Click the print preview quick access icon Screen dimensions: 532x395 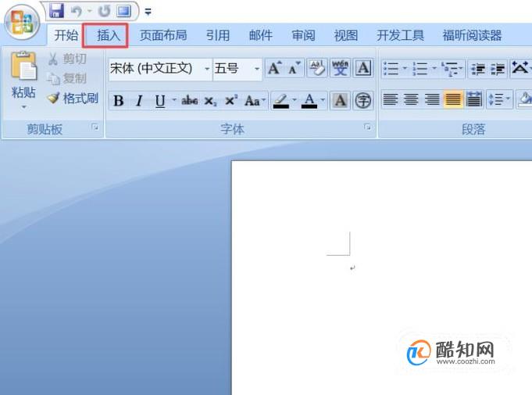click(124, 11)
